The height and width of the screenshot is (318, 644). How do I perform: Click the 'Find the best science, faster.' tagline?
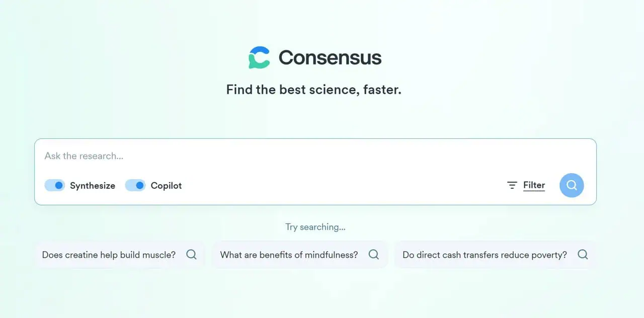point(313,90)
